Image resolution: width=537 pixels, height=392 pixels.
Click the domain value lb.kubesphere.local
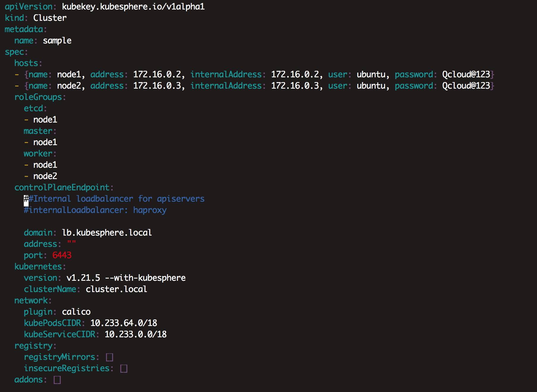click(x=107, y=233)
